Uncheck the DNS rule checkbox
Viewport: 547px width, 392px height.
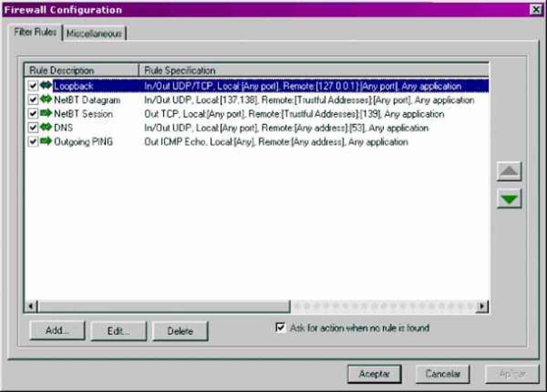(33, 127)
